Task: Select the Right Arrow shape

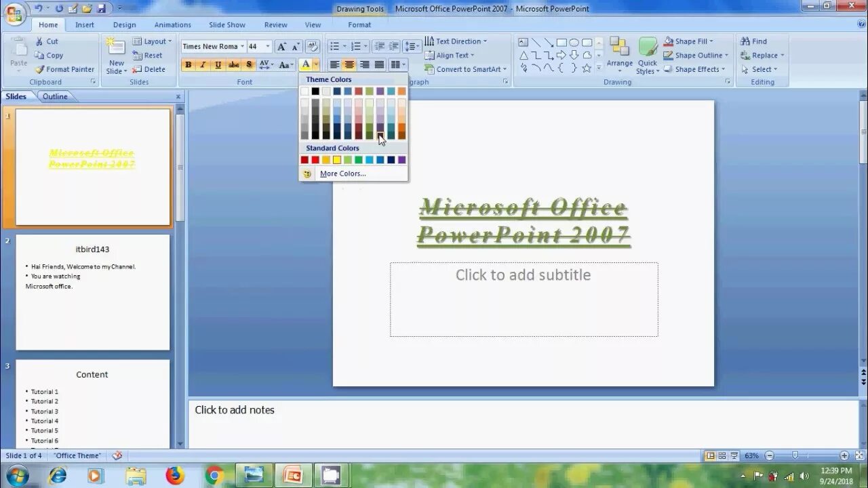Action: [561, 55]
